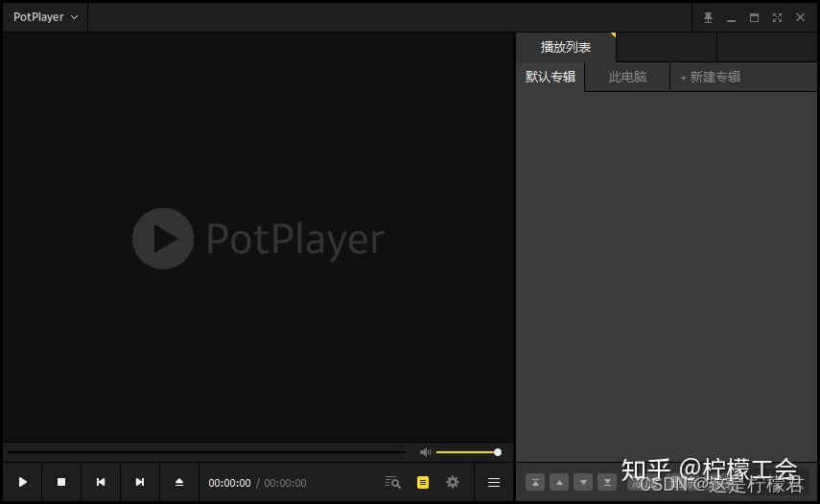The width and height of the screenshot is (820, 504).
Task: Skip to the previous track
Action: [101, 482]
